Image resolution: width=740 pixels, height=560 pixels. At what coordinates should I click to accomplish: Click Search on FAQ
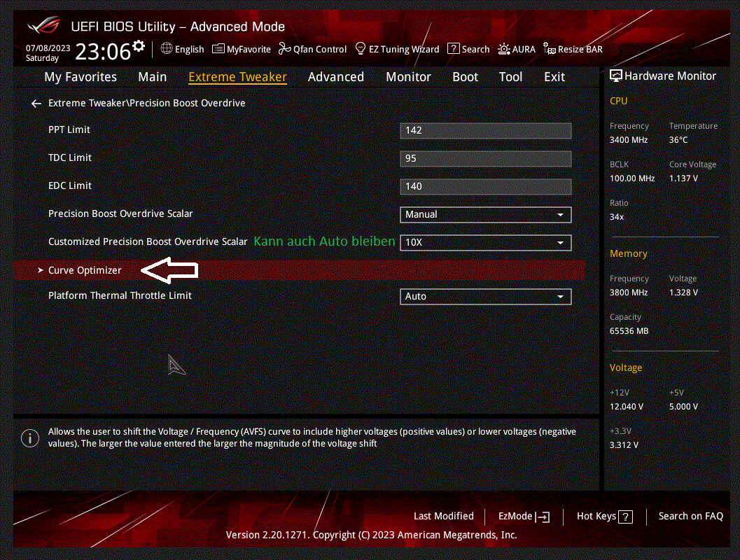[x=690, y=516]
